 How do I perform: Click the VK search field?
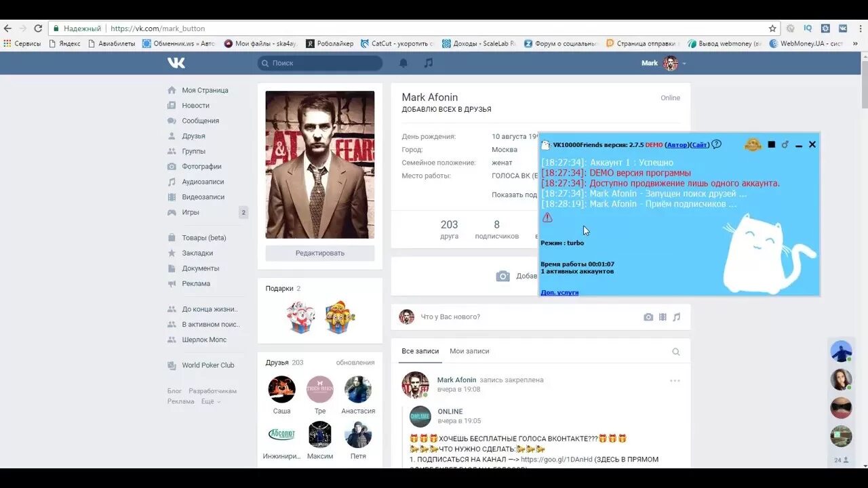[x=320, y=63]
